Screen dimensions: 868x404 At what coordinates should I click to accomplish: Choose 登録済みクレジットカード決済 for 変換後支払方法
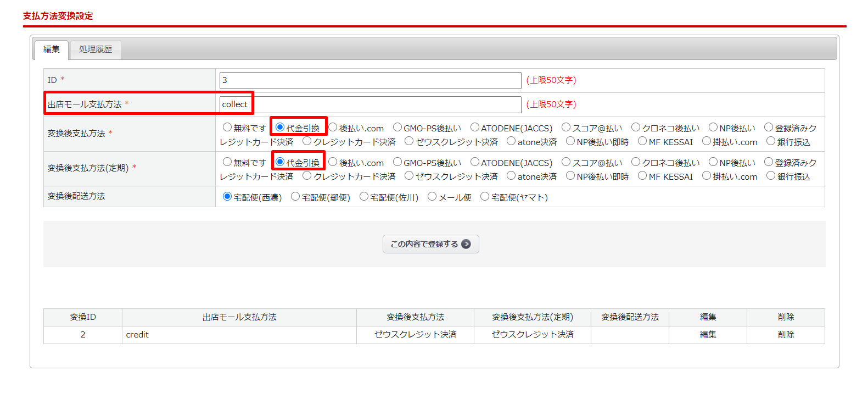(x=769, y=128)
